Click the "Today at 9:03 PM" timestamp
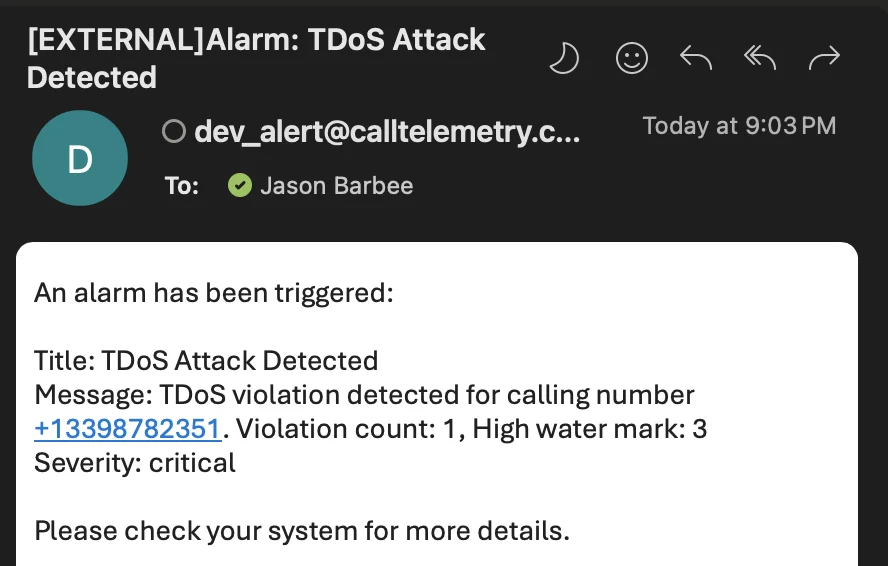 pyautogui.click(x=739, y=126)
